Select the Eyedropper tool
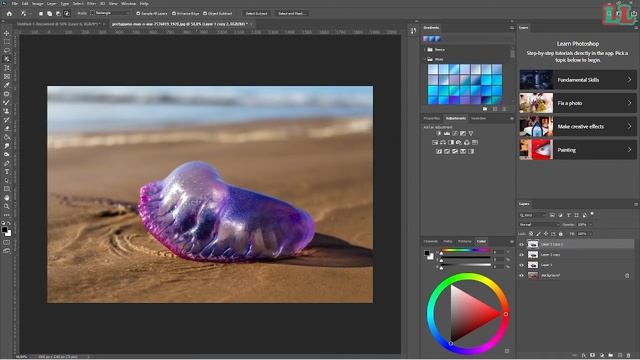 click(7, 85)
